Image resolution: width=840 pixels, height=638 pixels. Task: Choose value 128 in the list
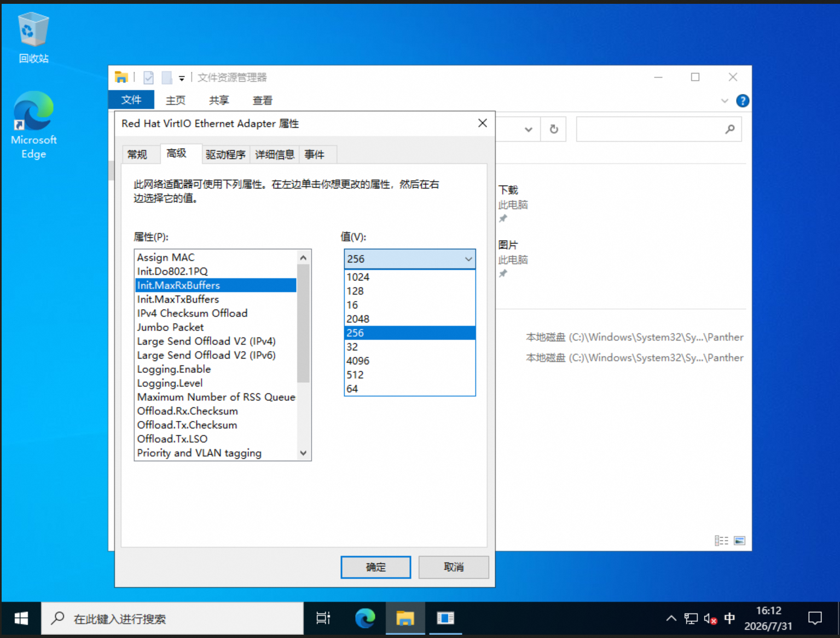(410, 291)
